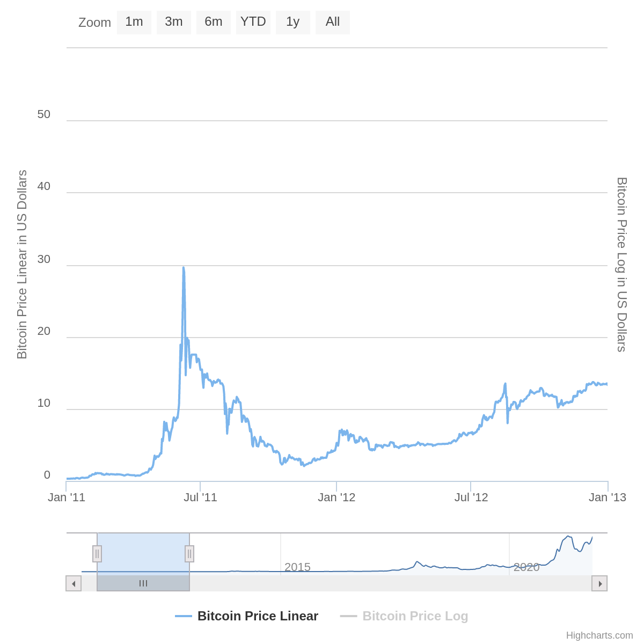Set zoom range to 3m

click(x=174, y=22)
